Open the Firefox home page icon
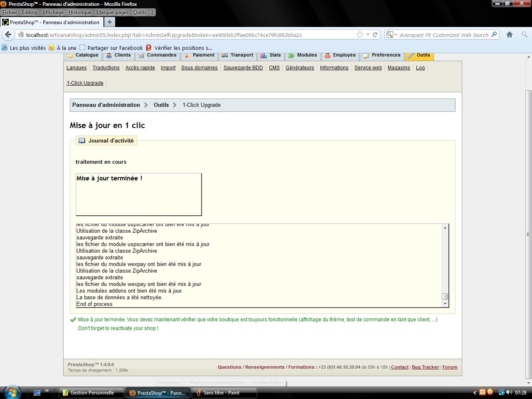 pyautogui.click(x=510, y=35)
